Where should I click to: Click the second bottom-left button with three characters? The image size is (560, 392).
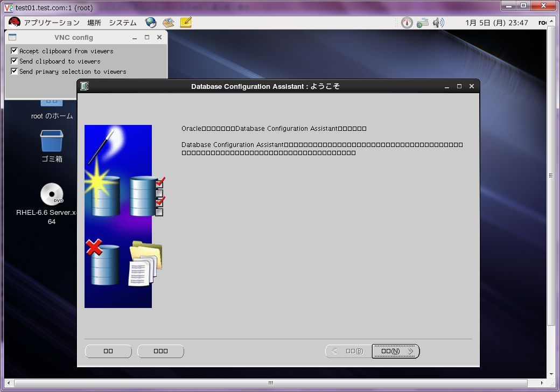coord(160,351)
